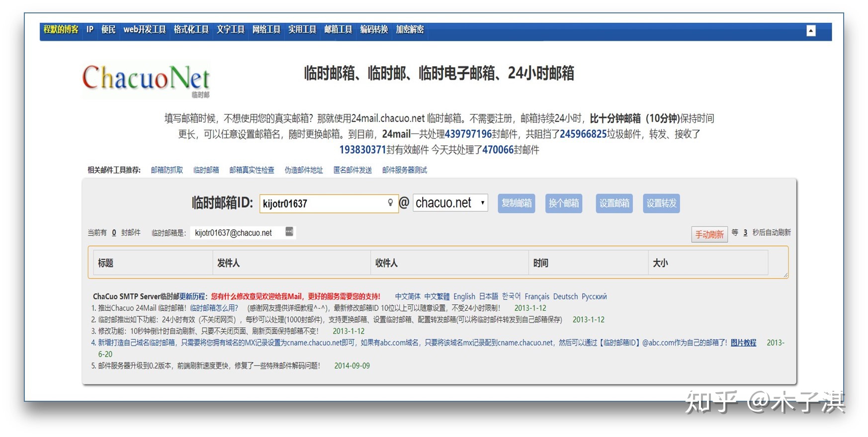Image resolution: width=868 pixels, height=437 pixels.
Task: Click the 193830371 valid mail count
Action: pyautogui.click(x=362, y=150)
